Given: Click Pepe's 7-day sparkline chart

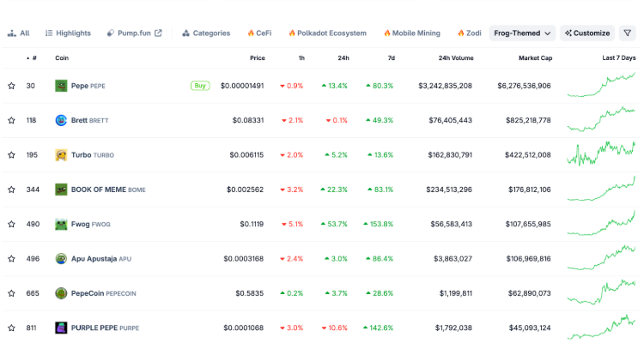Looking at the screenshot, I should 601,85.
